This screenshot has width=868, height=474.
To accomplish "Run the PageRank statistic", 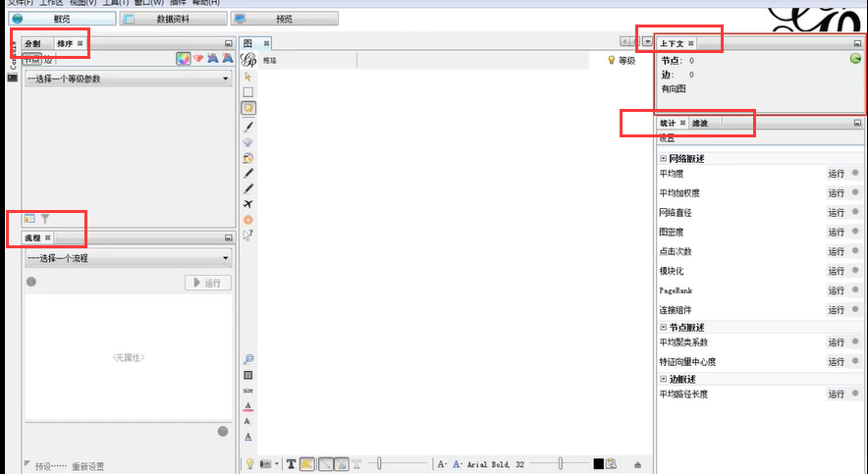I will pyautogui.click(x=836, y=290).
